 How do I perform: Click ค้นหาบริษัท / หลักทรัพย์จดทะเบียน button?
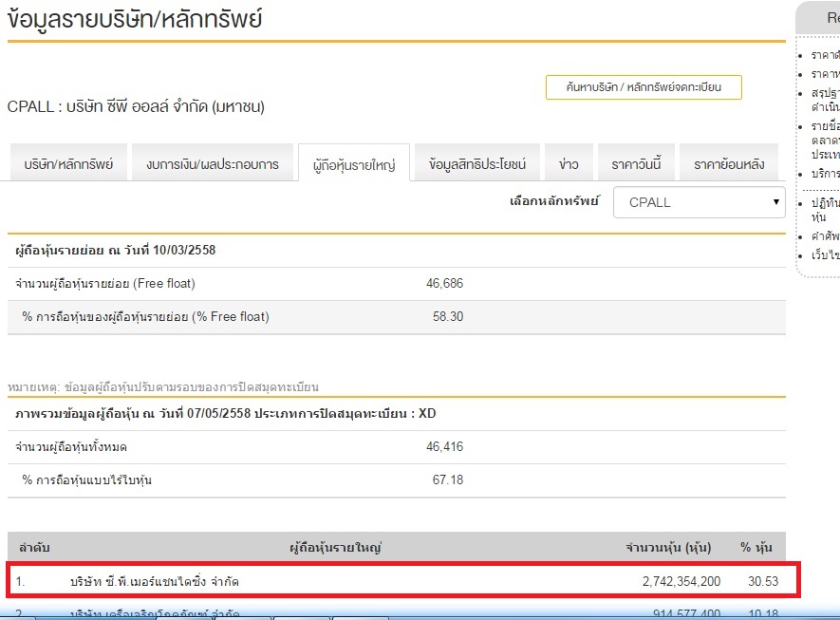pos(644,87)
